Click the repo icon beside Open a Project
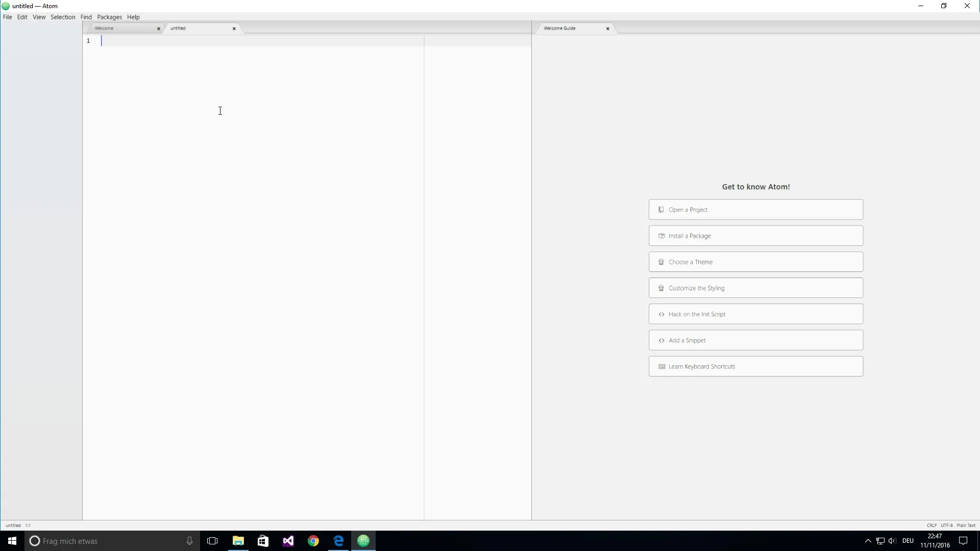Image resolution: width=980 pixels, height=551 pixels. click(661, 210)
